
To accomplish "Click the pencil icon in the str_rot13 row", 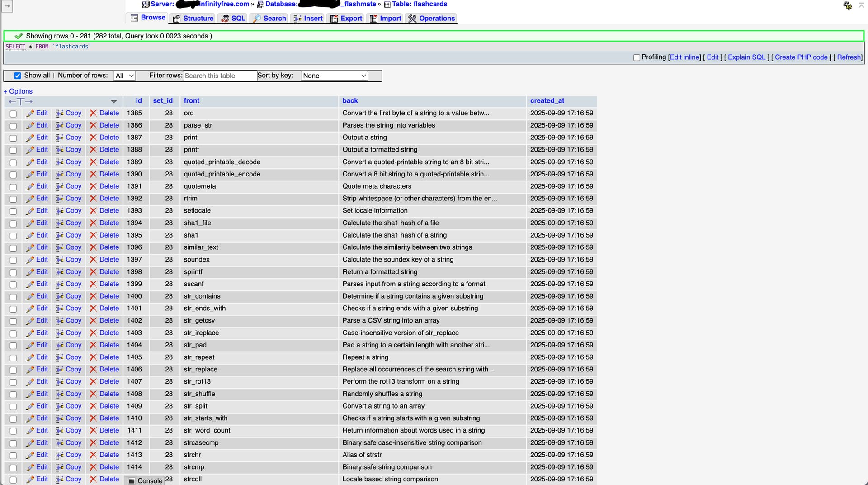I will 30,382.
